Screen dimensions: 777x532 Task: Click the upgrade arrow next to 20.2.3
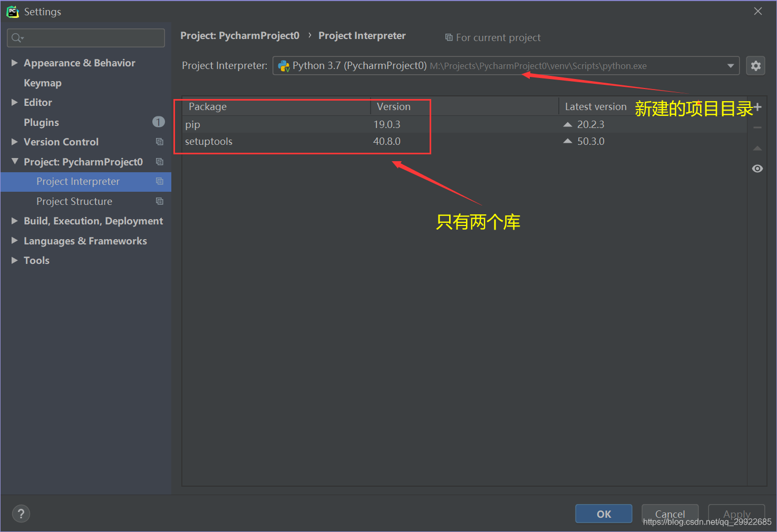coord(568,124)
